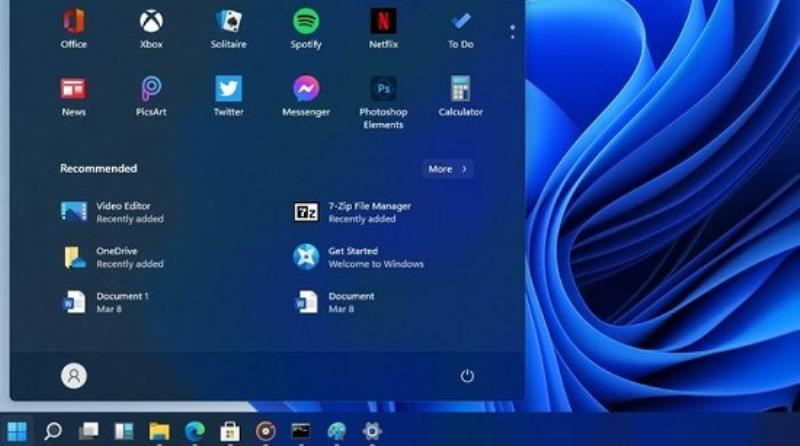The width and height of the screenshot is (800, 446).
Task: Open the recommended OneDrive item
Action: (112, 257)
